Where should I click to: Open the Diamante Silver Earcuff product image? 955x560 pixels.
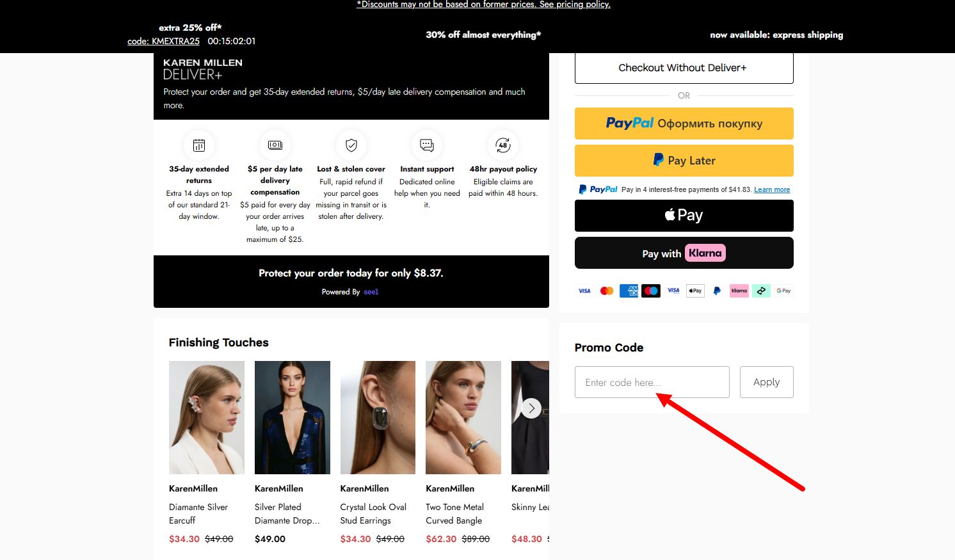click(x=207, y=417)
